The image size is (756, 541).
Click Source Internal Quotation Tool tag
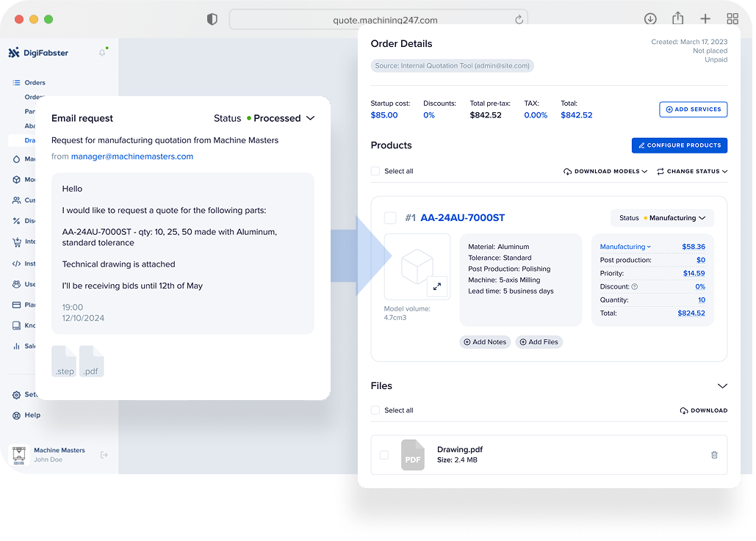pos(453,66)
